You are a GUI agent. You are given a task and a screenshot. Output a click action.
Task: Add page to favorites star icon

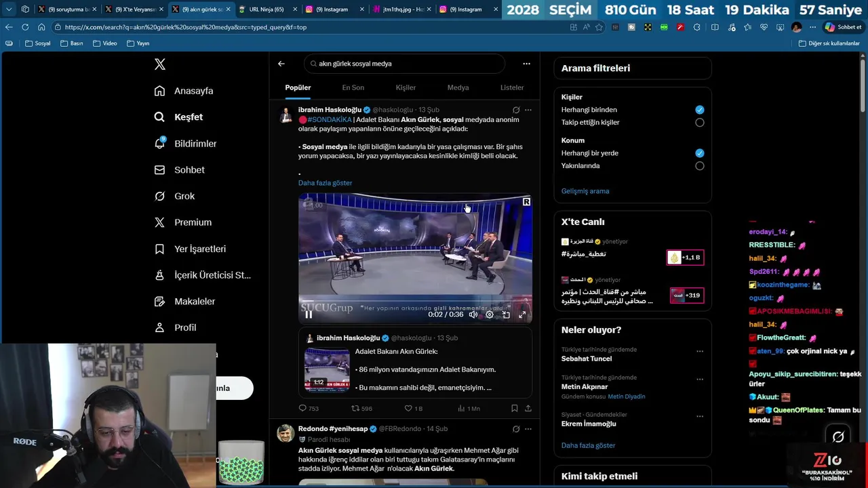pos(599,27)
